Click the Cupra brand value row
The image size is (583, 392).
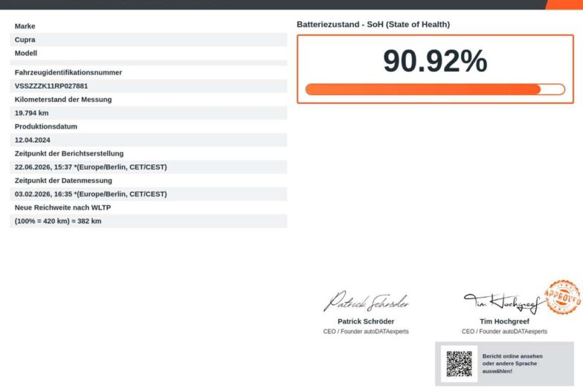coord(149,39)
